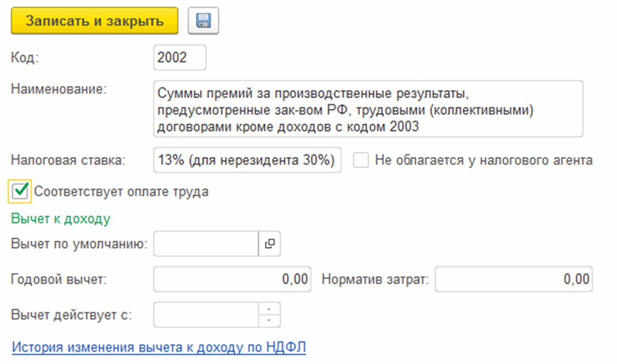Image resolution: width=617 pixels, height=364 pixels.
Task: Click up arrow of Вычет действует с
Action: coord(269,309)
